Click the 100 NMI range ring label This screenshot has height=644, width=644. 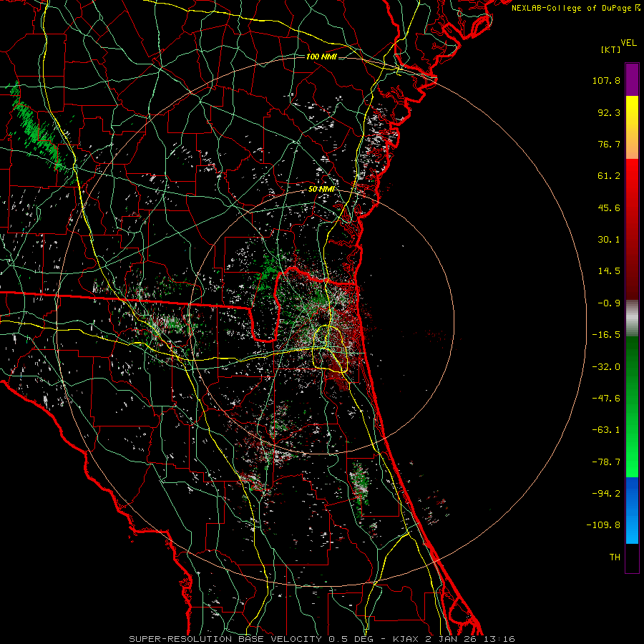click(x=321, y=57)
